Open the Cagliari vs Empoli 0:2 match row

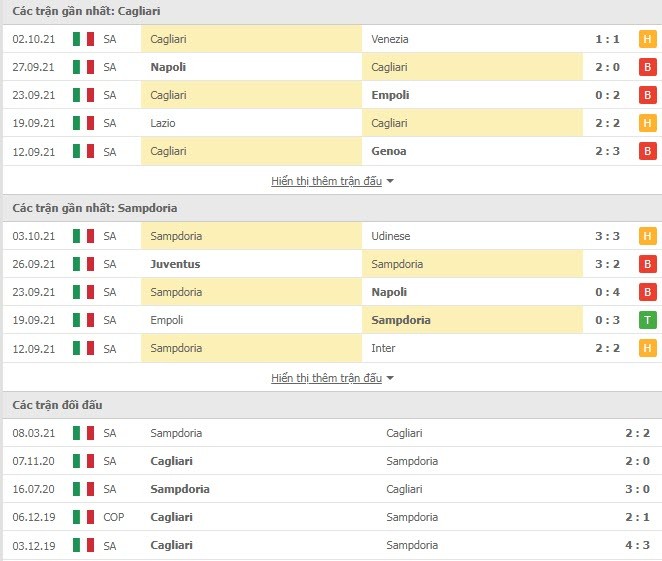coord(331,95)
